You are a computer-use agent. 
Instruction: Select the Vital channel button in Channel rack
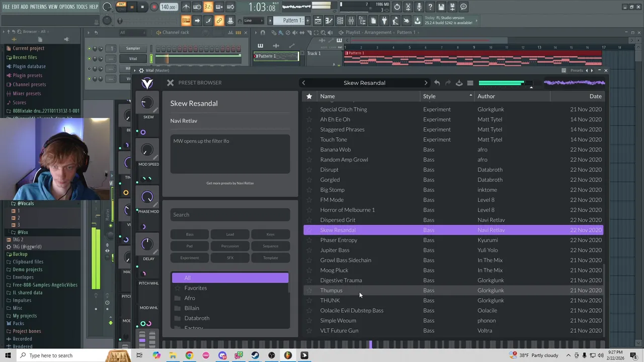tap(133, 58)
